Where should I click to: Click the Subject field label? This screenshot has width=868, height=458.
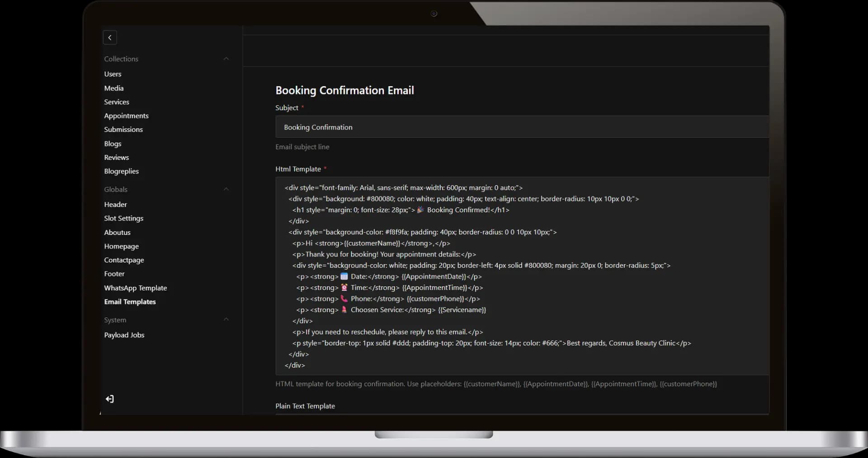click(287, 107)
